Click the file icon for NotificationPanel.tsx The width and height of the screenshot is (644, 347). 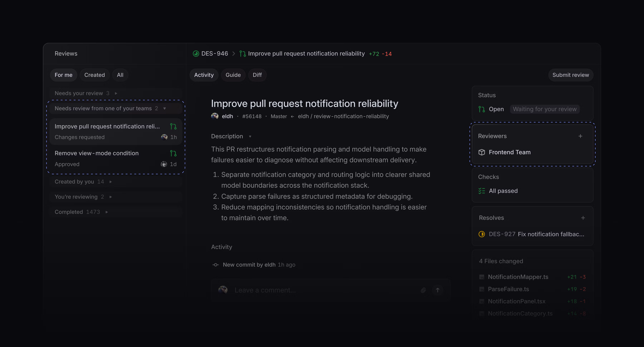[482, 301]
